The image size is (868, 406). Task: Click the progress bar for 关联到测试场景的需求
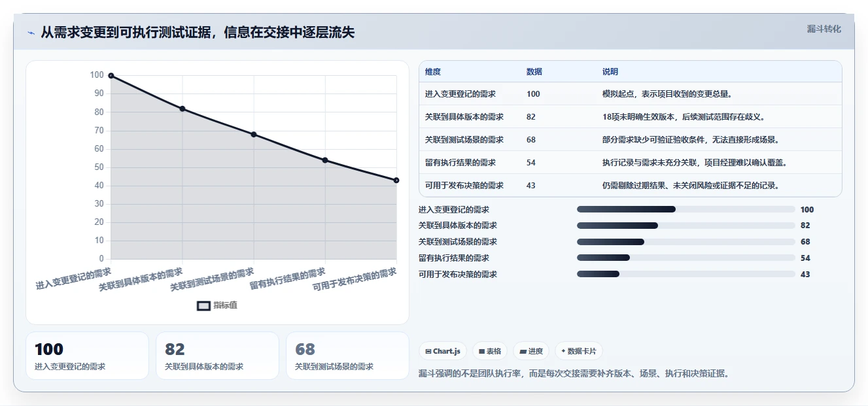686,242
